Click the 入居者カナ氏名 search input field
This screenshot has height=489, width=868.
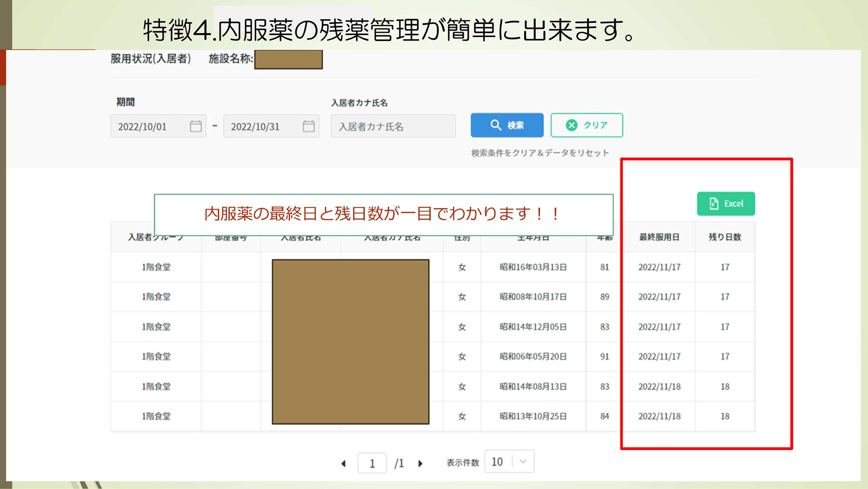point(393,126)
